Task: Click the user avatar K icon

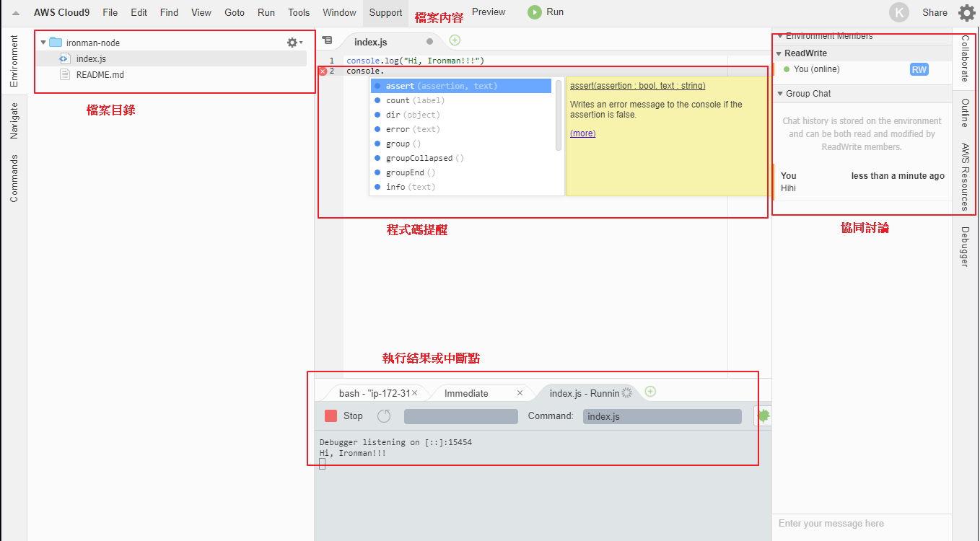Action: [x=898, y=12]
